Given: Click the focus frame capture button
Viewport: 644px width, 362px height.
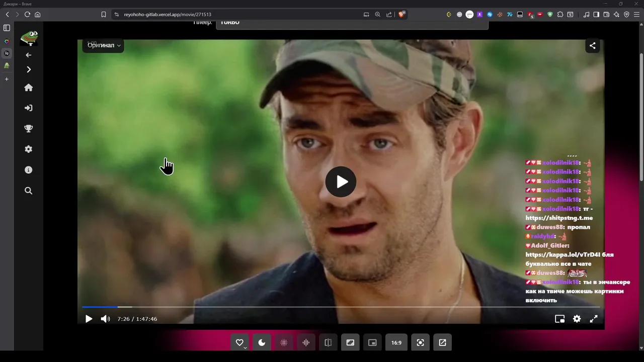Looking at the screenshot, I should [420, 342].
